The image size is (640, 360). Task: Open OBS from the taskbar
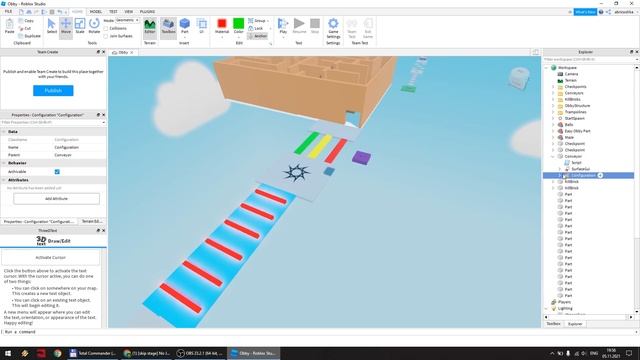[x=200, y=353]
